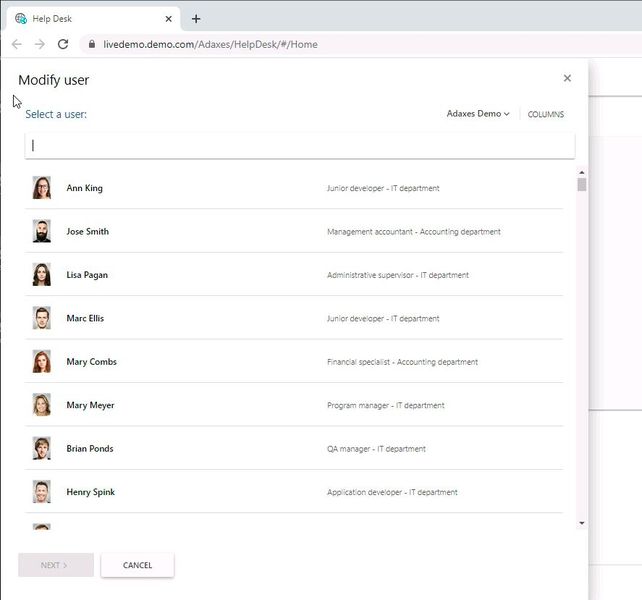Click into the user search field
Screen dimensions: 642x600
click(300, 145)
